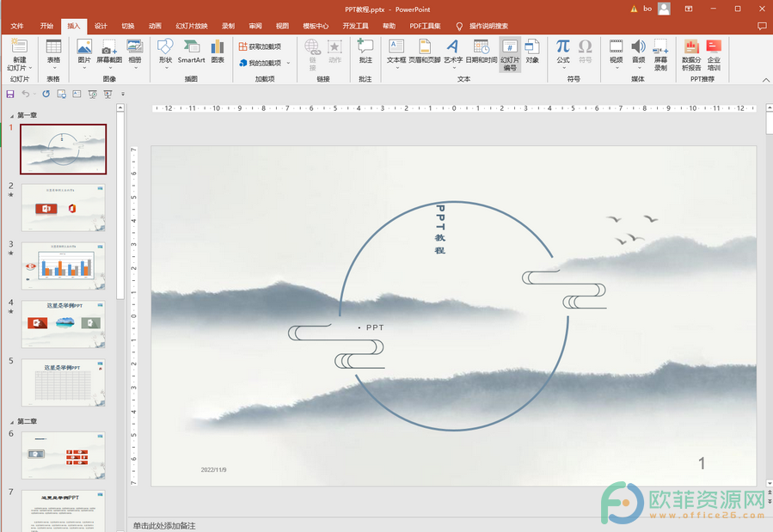773x532 pixels.
Task: Insert 音频 audio
Action: (638, 52)
